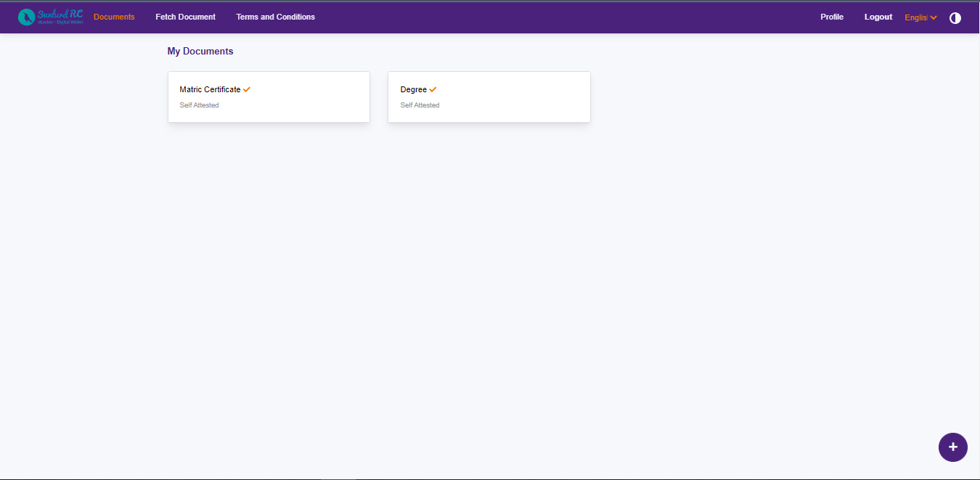Toggle the high contrast theme icon
980x480 pixels.
pyautogui.click(x=955, y=18)
